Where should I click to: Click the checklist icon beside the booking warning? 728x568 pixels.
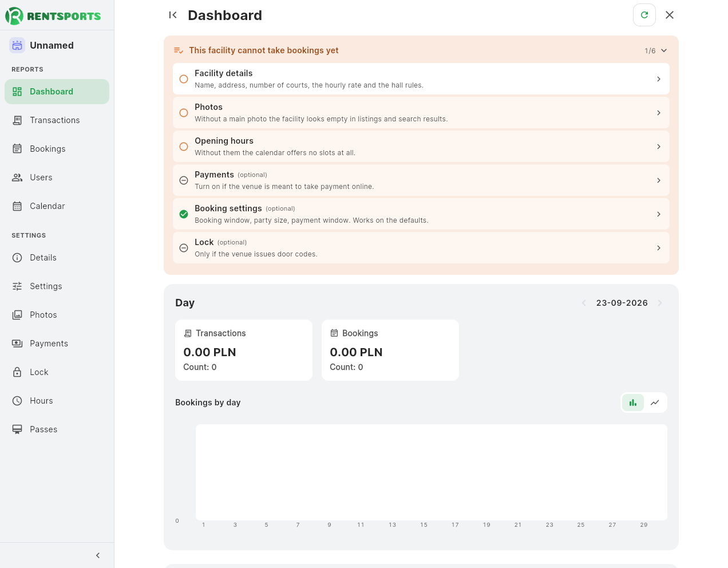179,50
